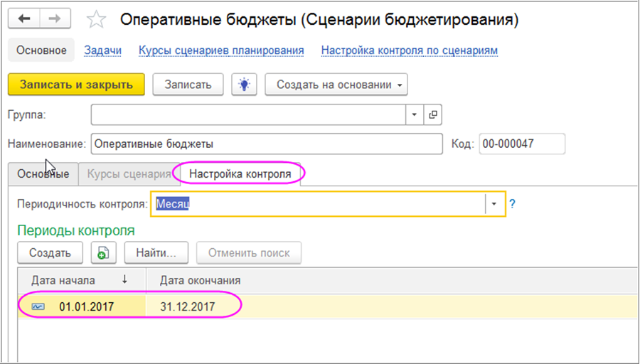Select the Курсы сценария tab
The width and height of the screenshot is (640, 364).
(129, 173)
